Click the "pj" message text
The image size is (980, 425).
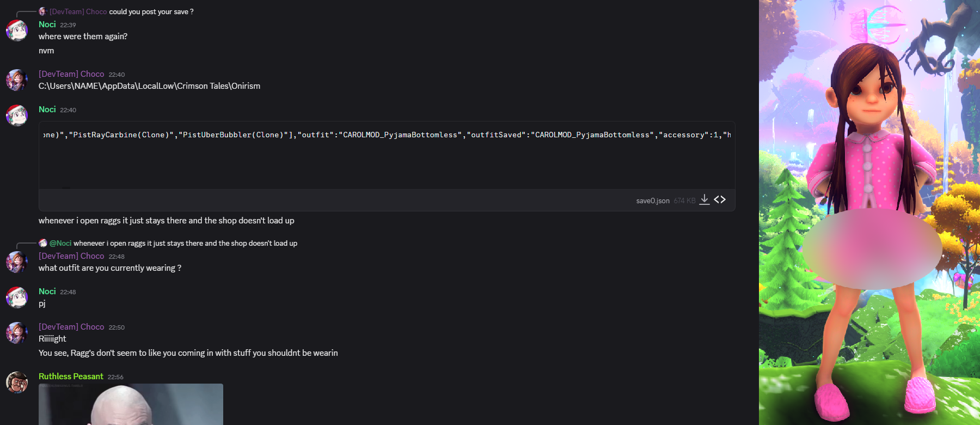(x=42, y=303)
